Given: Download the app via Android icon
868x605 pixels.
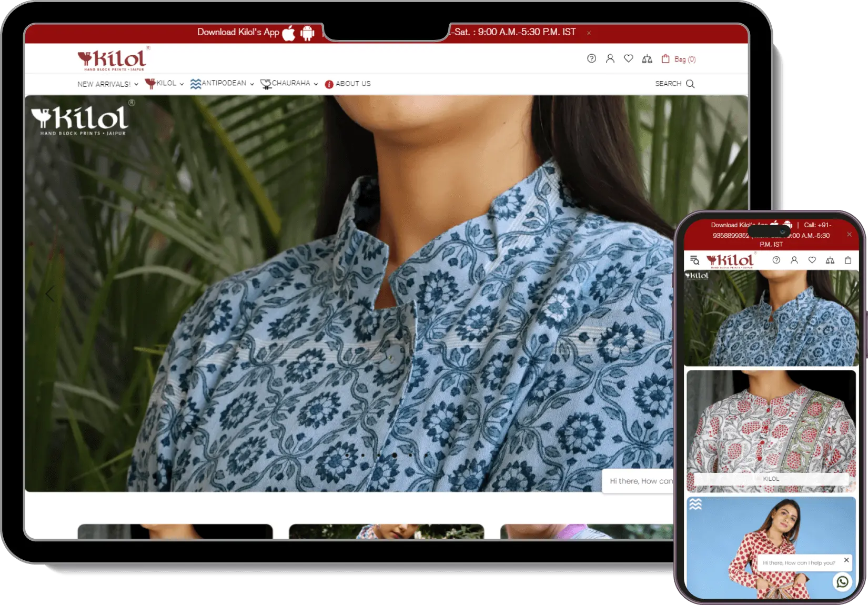Looking at the screenshot, I should (x=307, y=33).
